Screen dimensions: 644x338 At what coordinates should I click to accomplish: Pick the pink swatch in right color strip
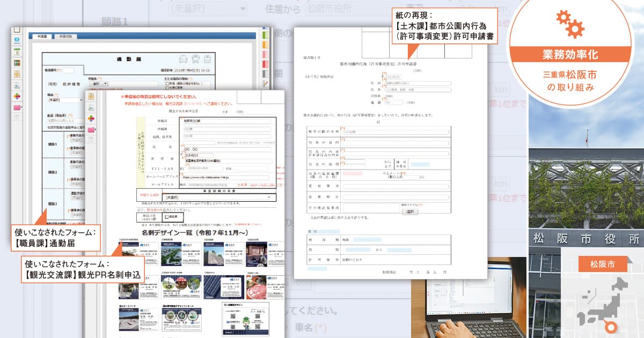[x=265, y=54]
